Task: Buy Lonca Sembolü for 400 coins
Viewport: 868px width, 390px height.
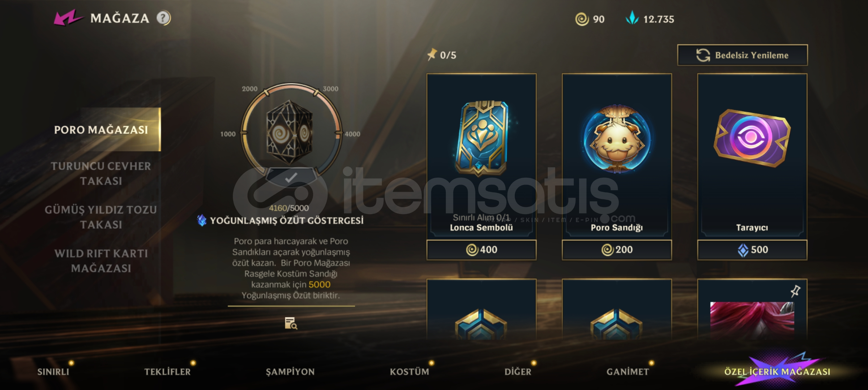Action: point(481,250)
